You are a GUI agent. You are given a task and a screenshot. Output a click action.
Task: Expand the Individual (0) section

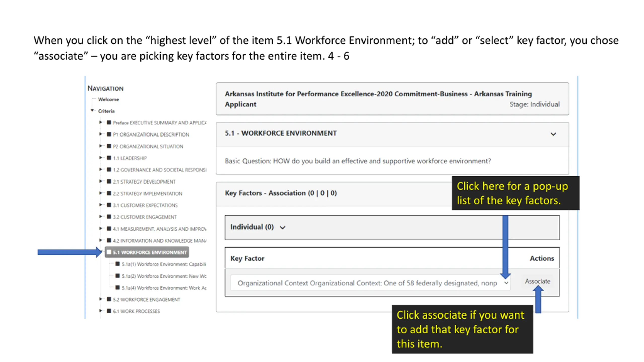click(x=283, y=228)
